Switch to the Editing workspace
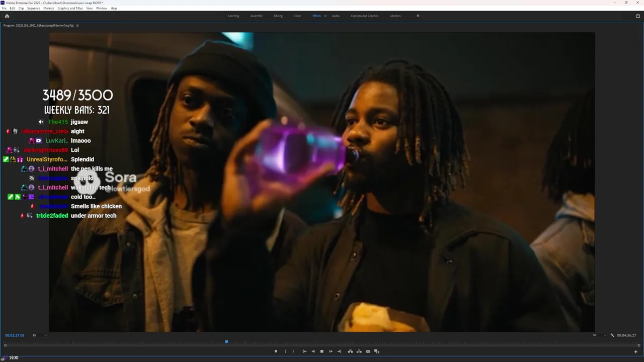This screenshot has height=362, width=644. [x=278, y=16]
